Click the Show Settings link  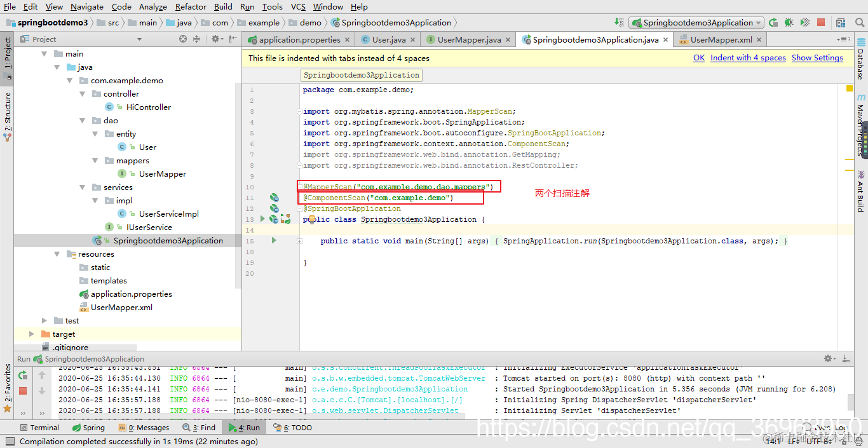coord(817,58)
